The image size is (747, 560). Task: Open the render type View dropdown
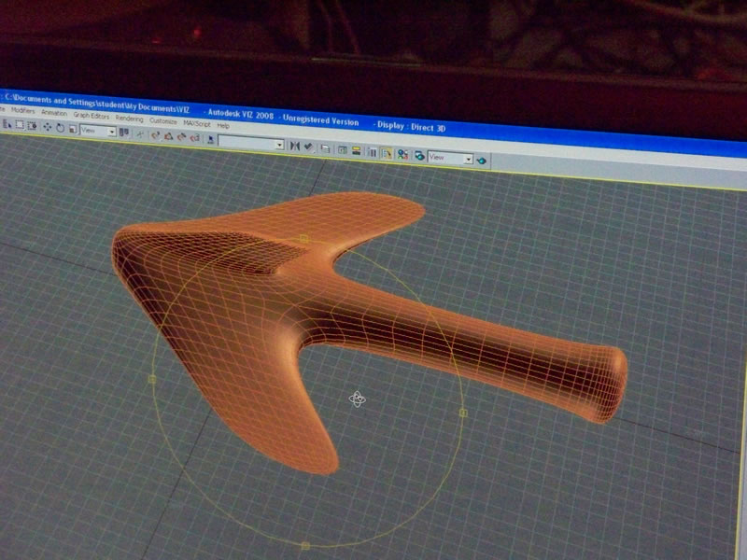(450, 158)
